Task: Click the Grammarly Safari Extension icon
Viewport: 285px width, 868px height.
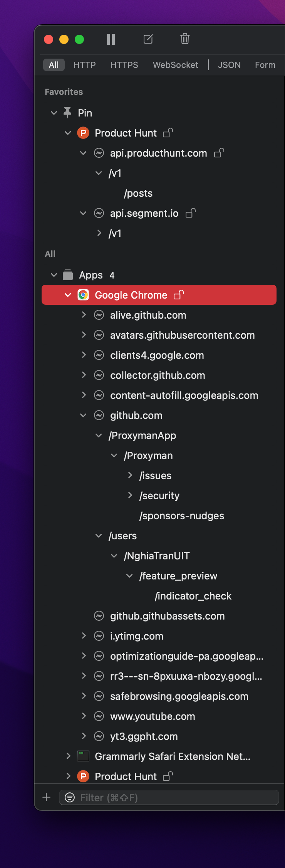Action: point(82,756)
